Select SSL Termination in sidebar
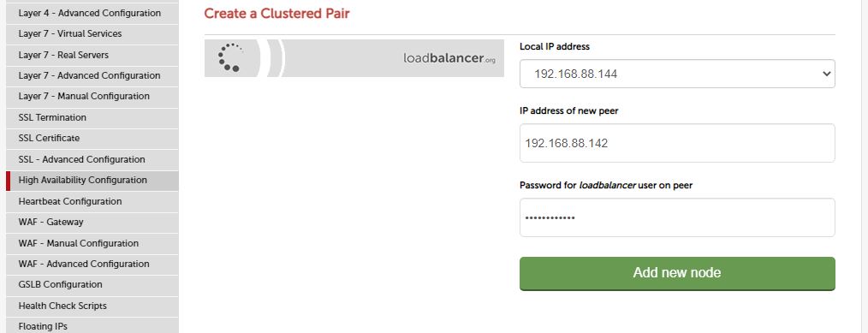868x333 pixels. click(x=92, y=117)
